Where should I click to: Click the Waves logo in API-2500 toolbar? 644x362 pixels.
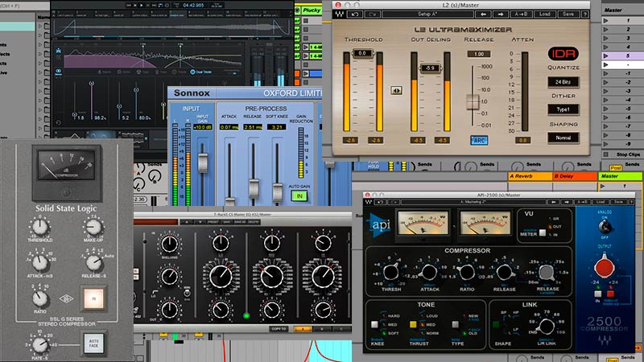click(x=369, y=202)
